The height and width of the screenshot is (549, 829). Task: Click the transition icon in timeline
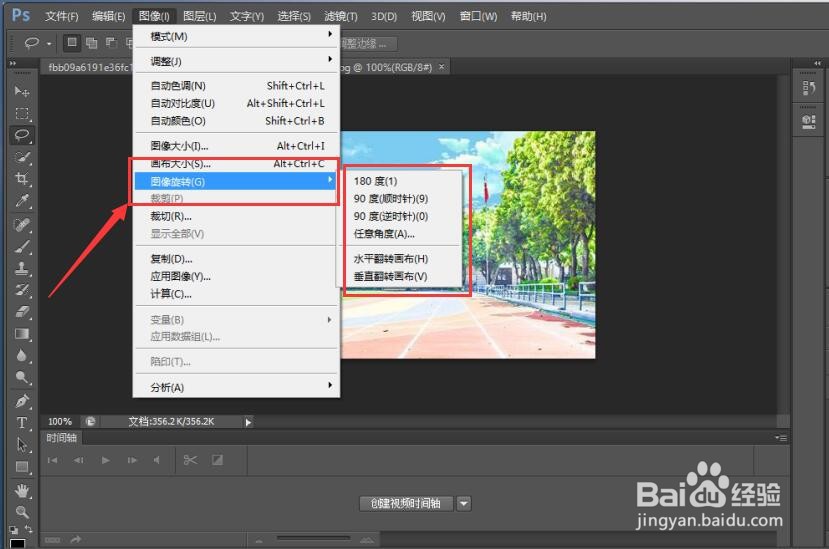coord(217,460)
